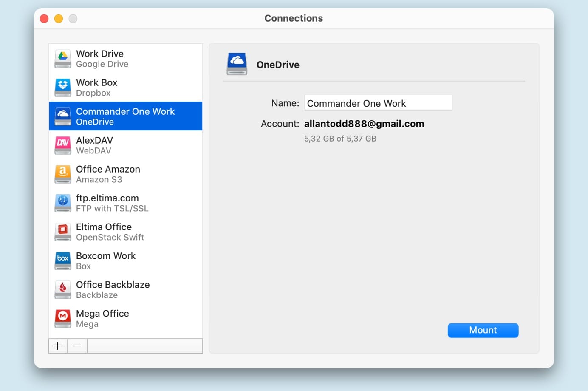588x391 pixels.
Task: Click the FTP with TSL/SSL subtitle
Action: coord(112,209)
